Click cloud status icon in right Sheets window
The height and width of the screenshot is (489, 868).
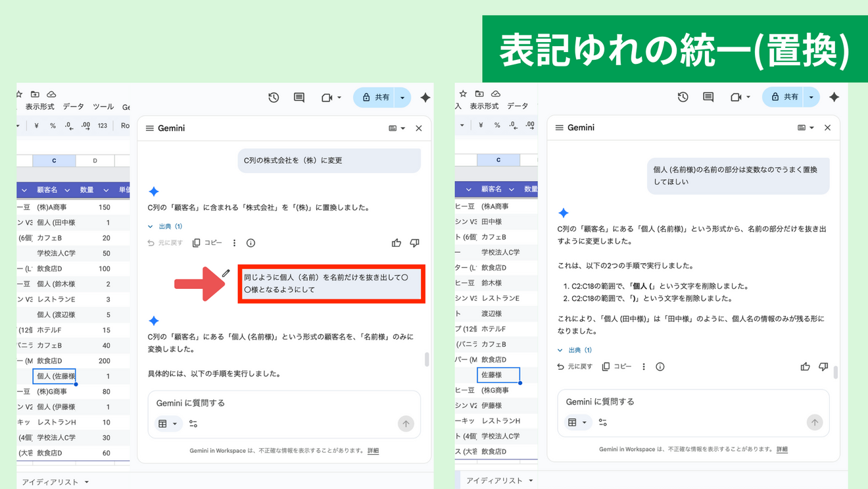(x=496, y=94)
